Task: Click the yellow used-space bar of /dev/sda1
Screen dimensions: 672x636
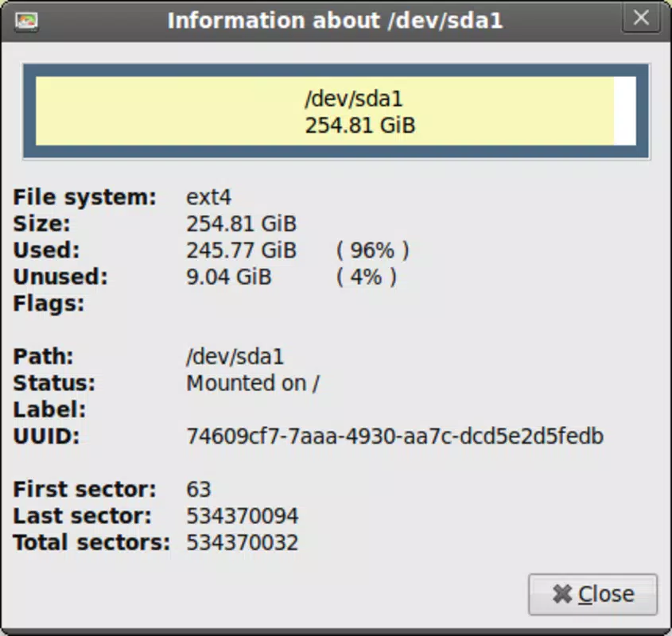Action: coord(324,111)
